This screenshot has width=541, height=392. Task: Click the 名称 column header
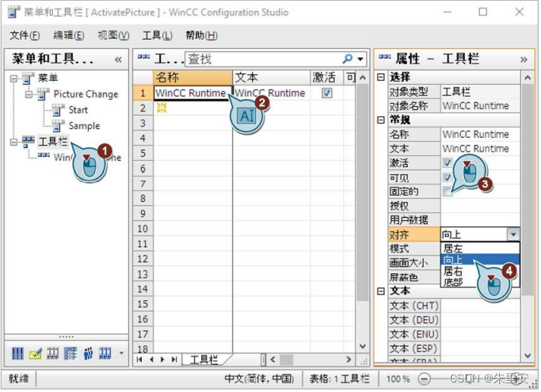coord(192,78)
